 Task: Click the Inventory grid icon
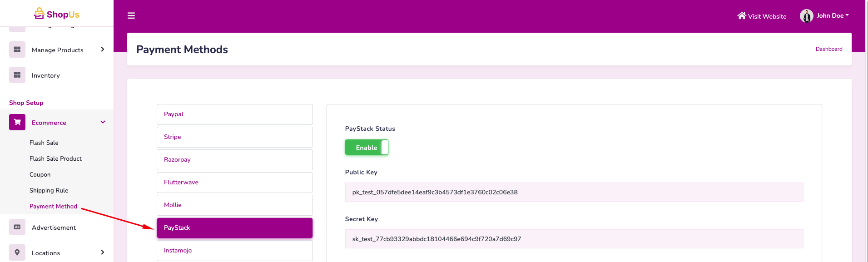(x=17, y=75)
